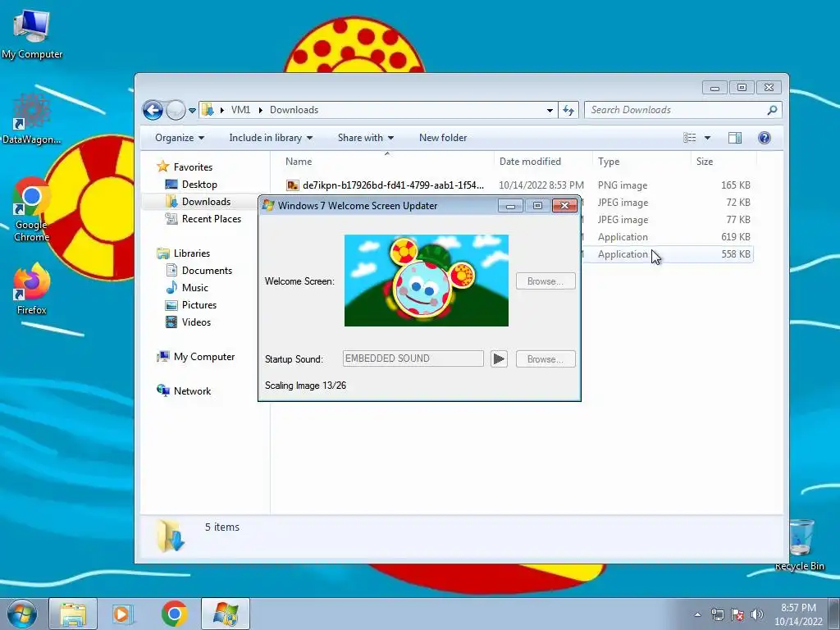Click the Explorer Back arrow button
Screen dimensions: 840x630
click(153, 111)
